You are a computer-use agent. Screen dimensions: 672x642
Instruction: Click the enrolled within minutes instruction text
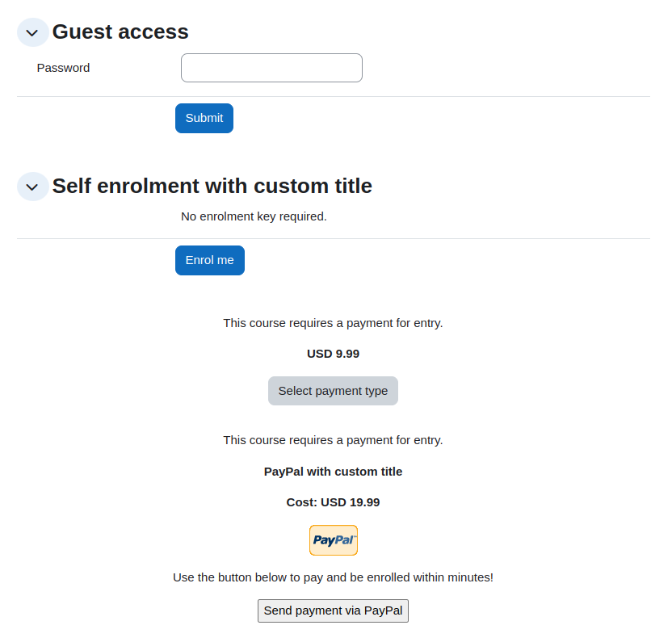333,577
